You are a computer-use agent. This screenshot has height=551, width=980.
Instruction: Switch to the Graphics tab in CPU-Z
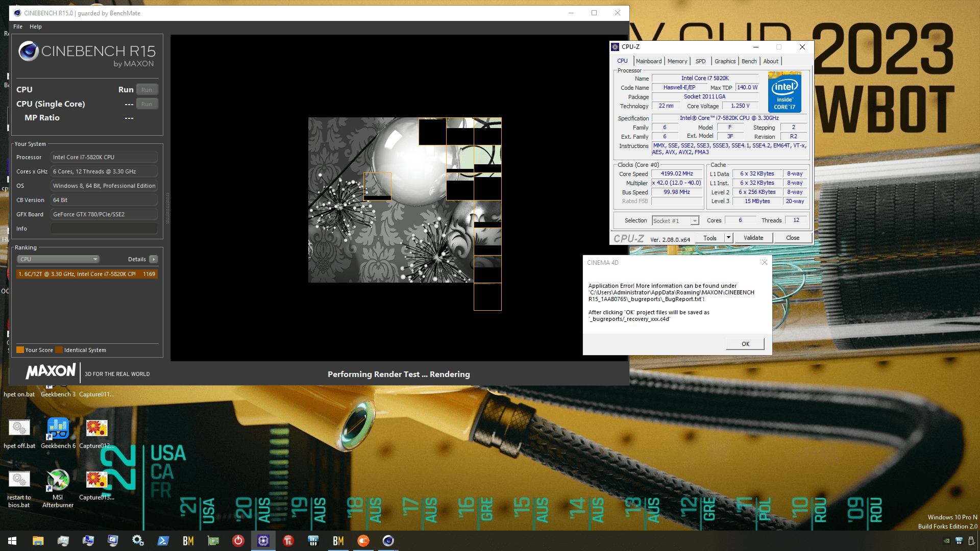[x=725, y=61]
